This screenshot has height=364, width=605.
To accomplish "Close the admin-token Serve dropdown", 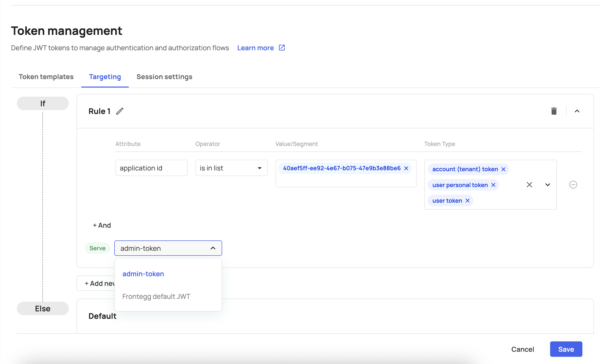I will coord(213,248).
